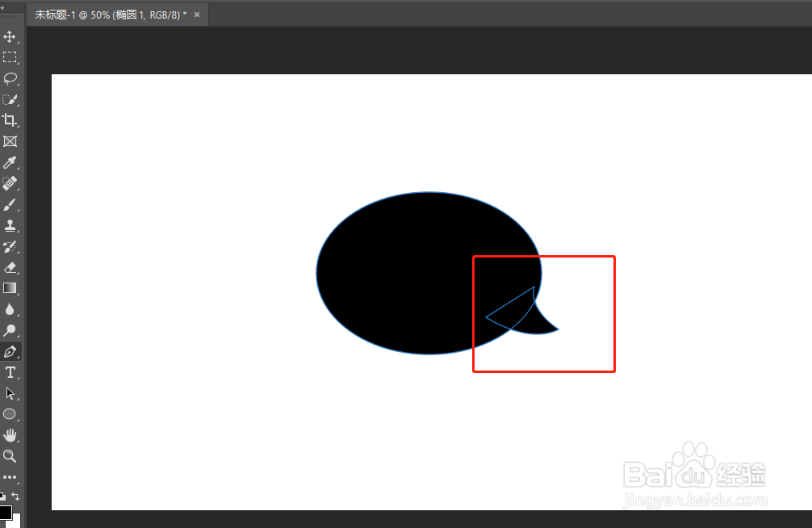The image size is (812, 528).
Task: Swap foreground and background colors
Action: 15,497
